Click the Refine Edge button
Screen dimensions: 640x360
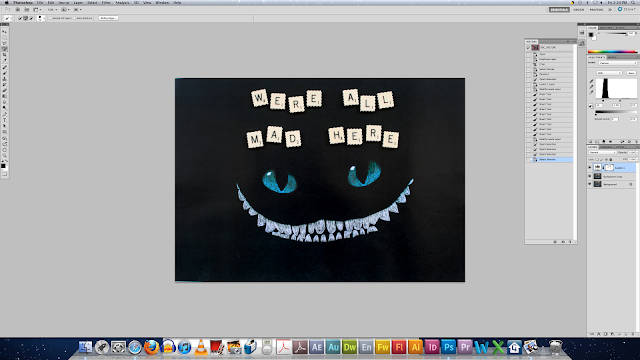109,18
